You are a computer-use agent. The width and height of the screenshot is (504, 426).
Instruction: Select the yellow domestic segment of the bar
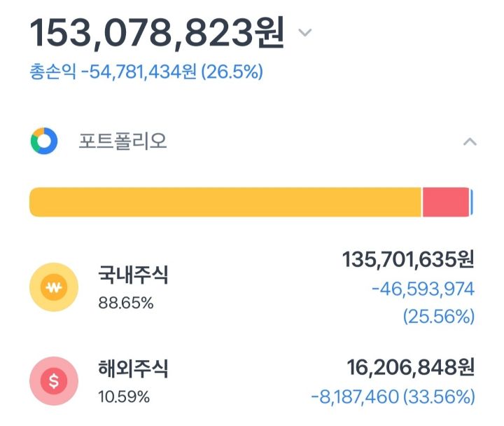(x=225, y=202)
